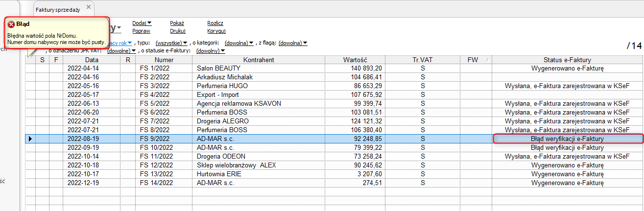Click the Drukuj link
644x211 pixels.
click(x=177, y=31)
